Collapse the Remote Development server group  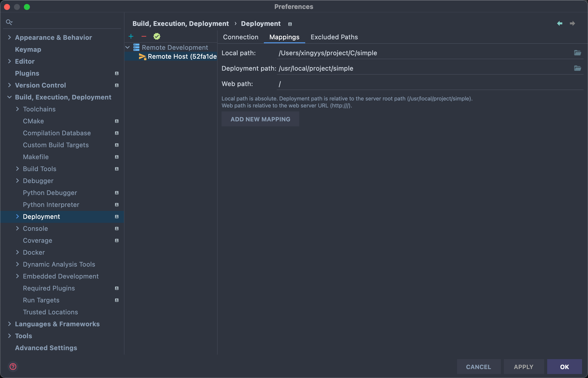[128, 47]
